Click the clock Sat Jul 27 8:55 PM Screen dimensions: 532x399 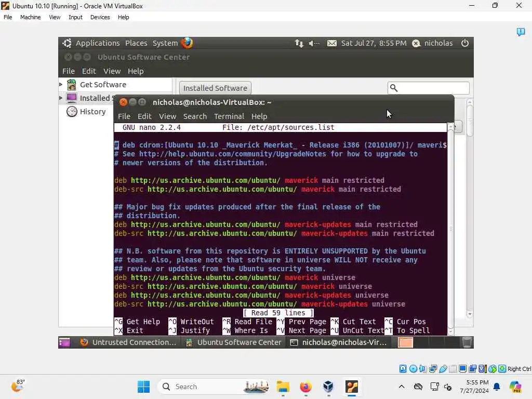(374, 43)
